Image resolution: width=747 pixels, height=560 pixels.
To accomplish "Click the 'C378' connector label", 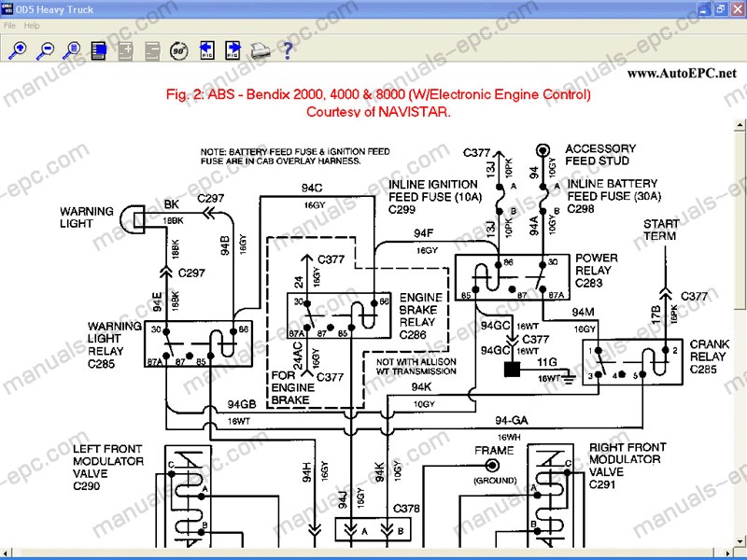I will (x=406, y=509).
